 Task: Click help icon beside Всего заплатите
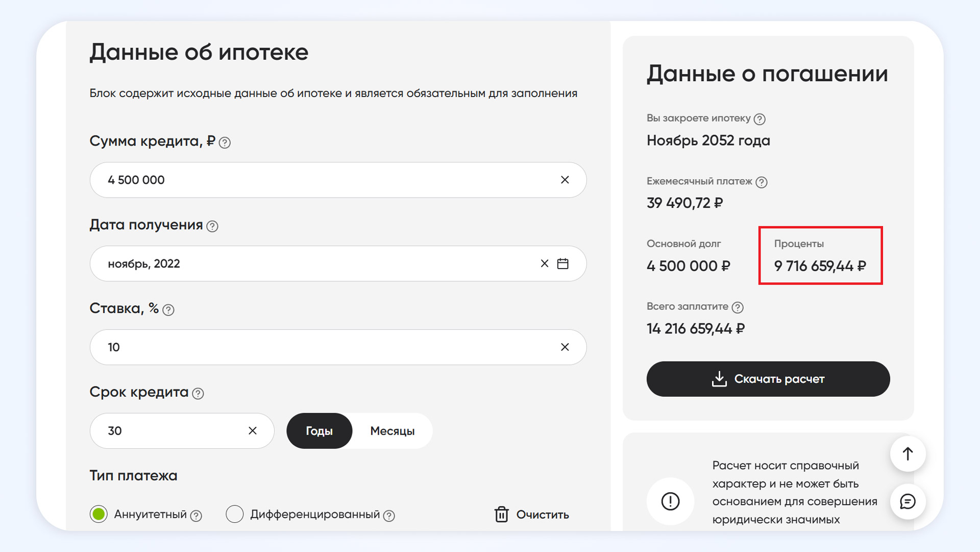pos(737,307)
